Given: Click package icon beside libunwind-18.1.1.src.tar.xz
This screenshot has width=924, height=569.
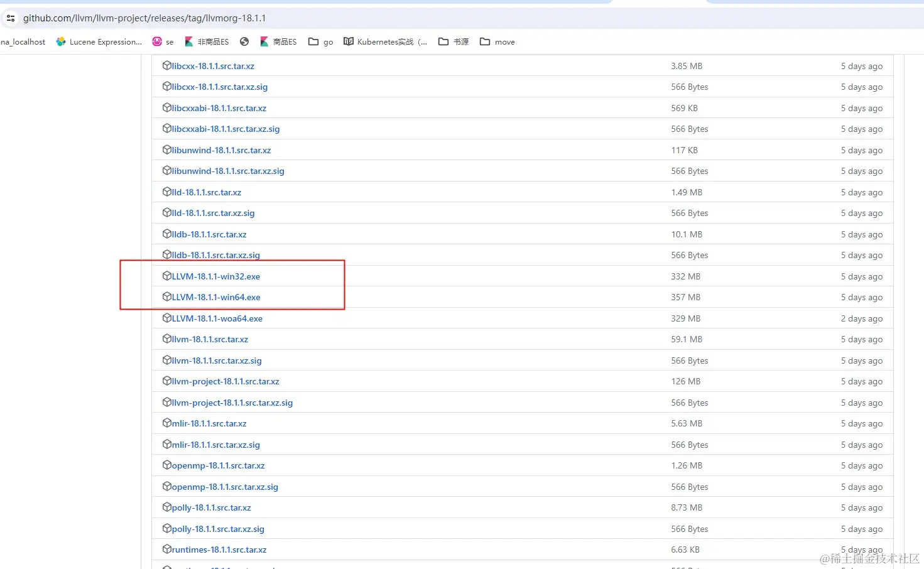Looking at the screenshot, I should point(167,149).
